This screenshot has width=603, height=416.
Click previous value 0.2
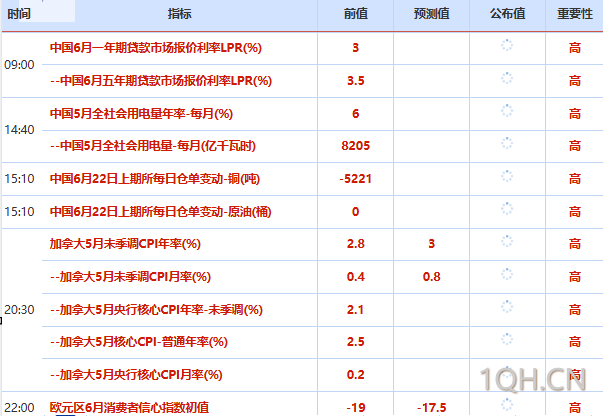[x=355, y=375]
